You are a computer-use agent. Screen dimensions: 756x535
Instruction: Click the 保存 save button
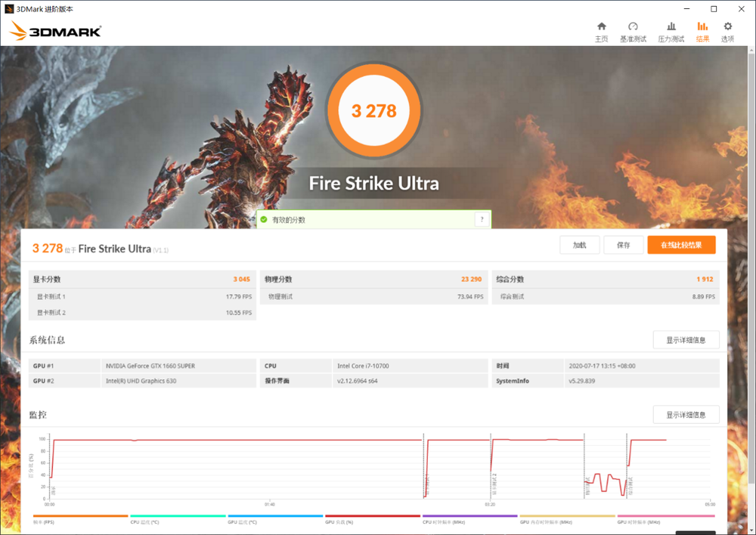(624, 245)
